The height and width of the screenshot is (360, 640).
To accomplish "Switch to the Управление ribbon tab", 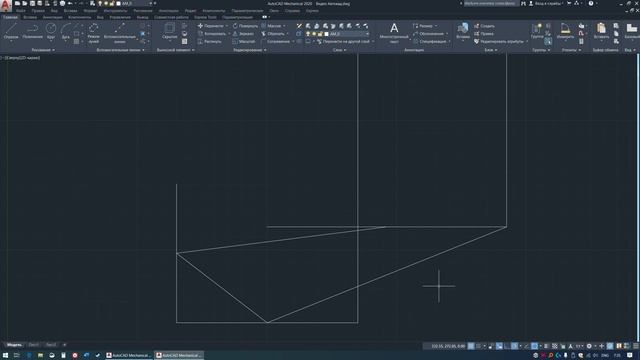I will [x=120, y=17].
